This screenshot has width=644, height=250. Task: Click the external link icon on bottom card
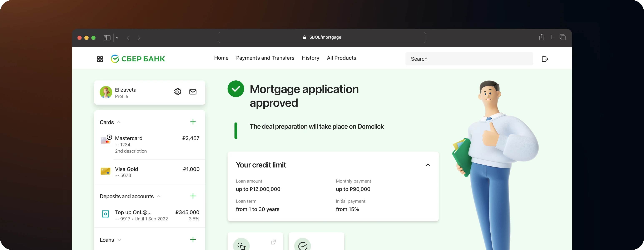point(273,242)
